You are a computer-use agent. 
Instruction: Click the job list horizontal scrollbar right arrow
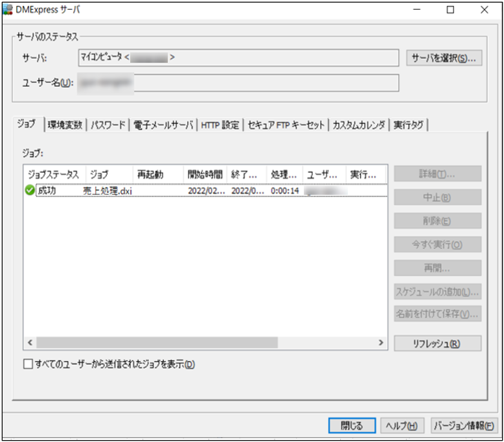[382, 342]
